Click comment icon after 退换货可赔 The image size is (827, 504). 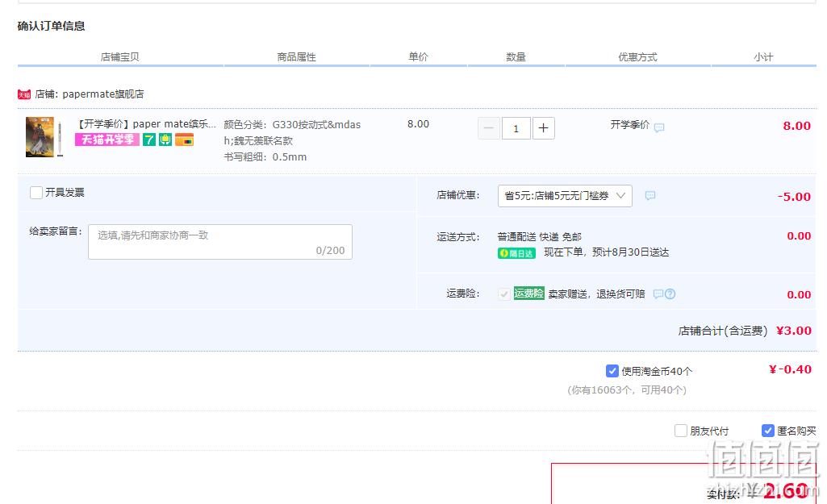[x=658, y=294]
